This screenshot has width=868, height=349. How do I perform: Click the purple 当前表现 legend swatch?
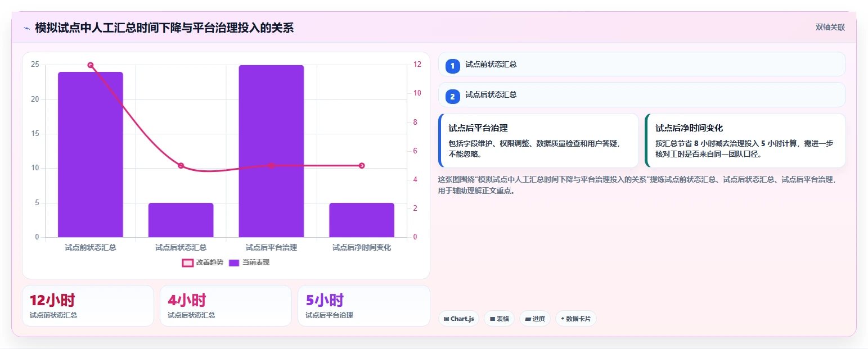234,262
